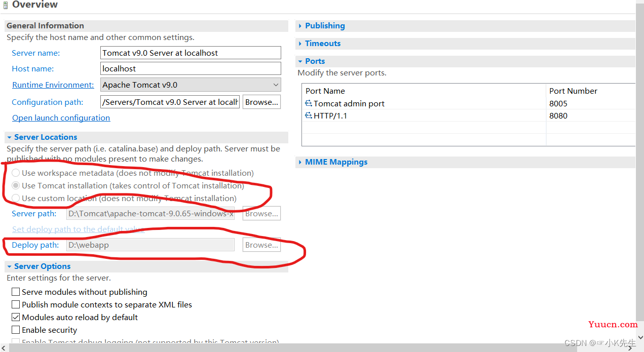
Task: Click Open launch configuration link
Action: (61, 118)
